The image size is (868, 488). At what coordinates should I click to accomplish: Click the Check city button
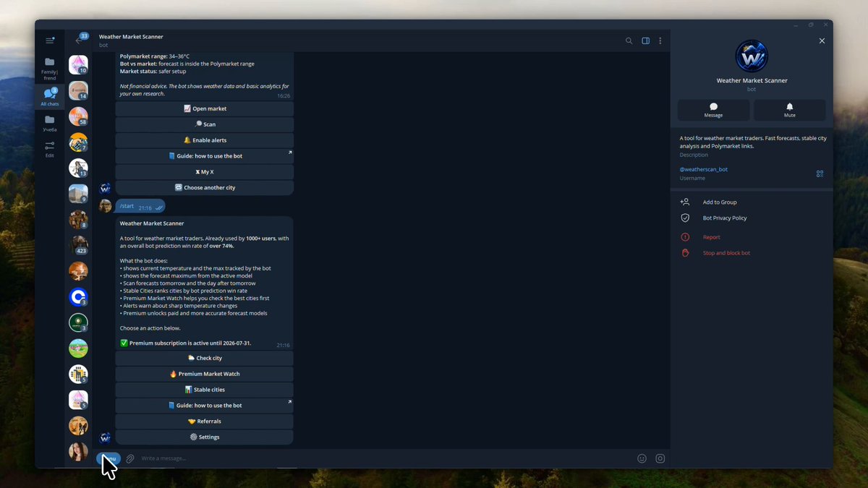tap(205, 358)
